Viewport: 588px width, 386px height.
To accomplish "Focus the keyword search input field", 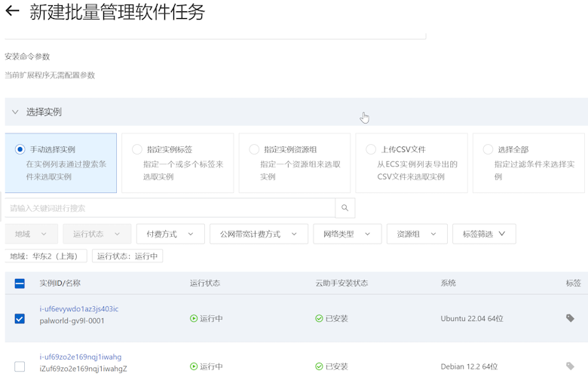I will click(x=170, y=208).
